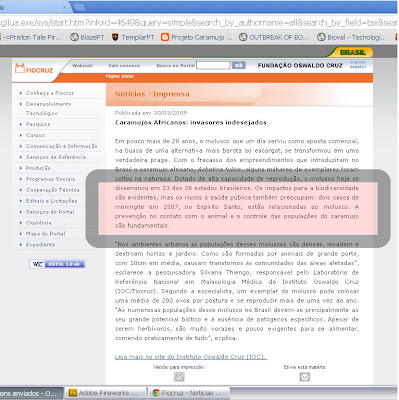Click the W3C XHTML 1.0 badge
Viewport: 399px width, 400px height.
tap(57, 264)
